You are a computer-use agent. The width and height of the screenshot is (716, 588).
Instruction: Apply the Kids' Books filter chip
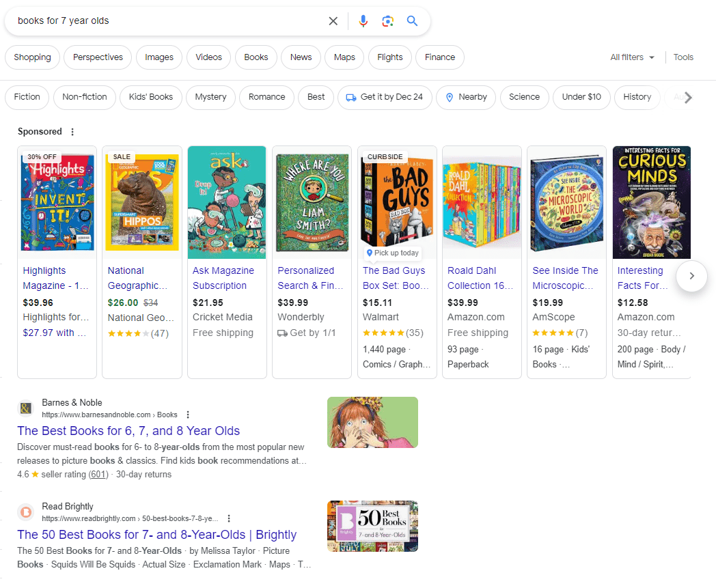151,97
